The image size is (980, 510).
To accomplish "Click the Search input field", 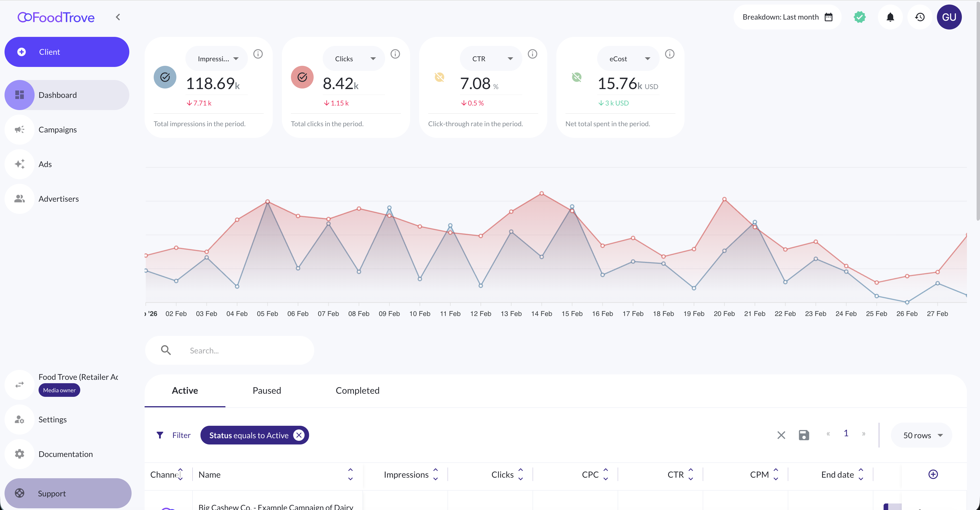I will 244,351.
